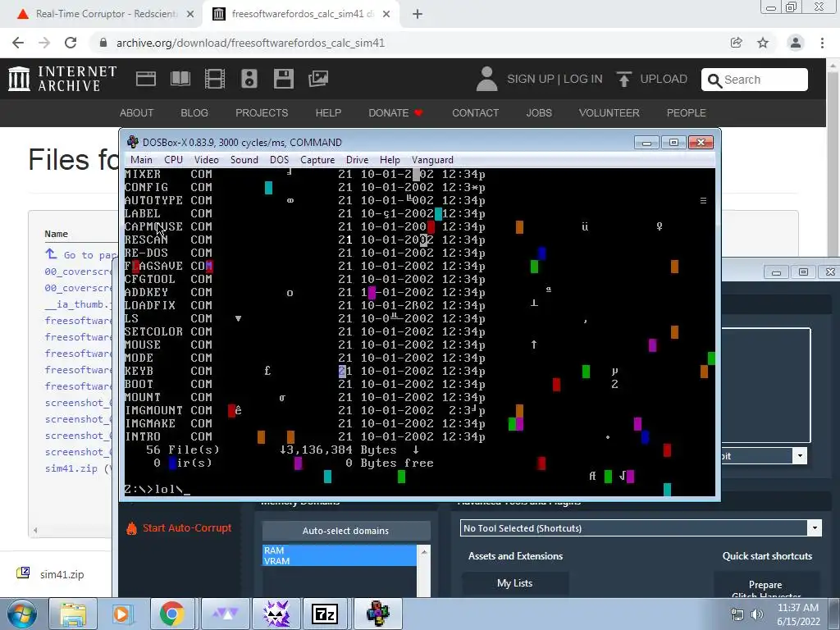840x630 pixels.
Task: Switch to Chrome in the taskbar
Action: tap(171, 614)
